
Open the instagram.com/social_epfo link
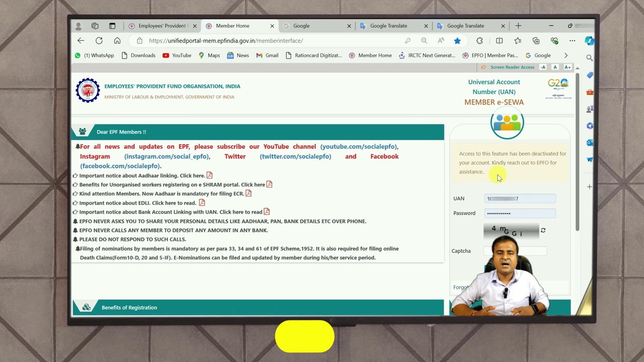coord(167,156)
